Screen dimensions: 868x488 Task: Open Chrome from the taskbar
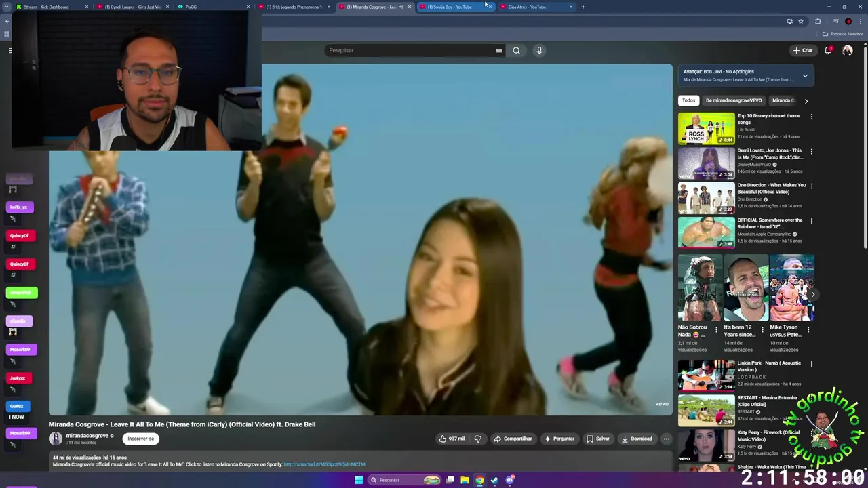tap(479, 480)
